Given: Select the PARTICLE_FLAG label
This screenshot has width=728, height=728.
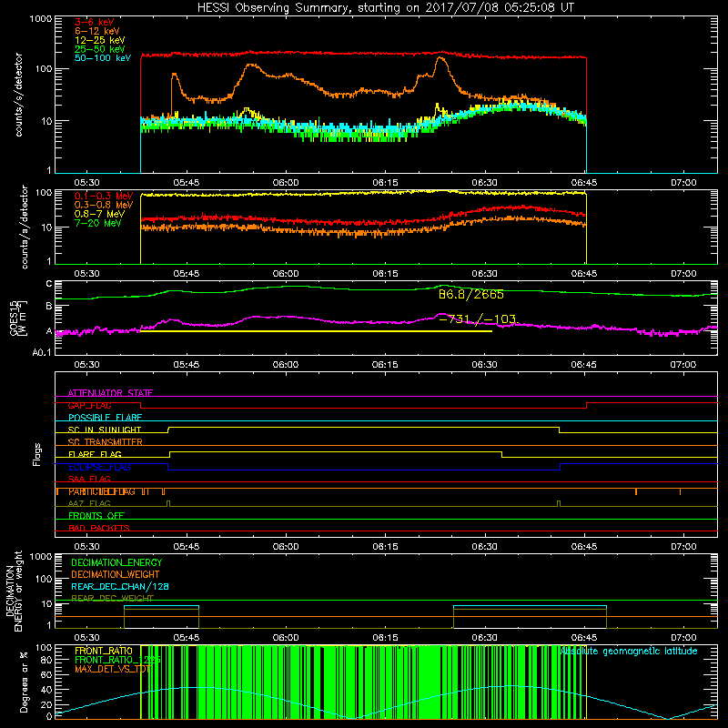Looking at the screenshot, I should (102, 491).
